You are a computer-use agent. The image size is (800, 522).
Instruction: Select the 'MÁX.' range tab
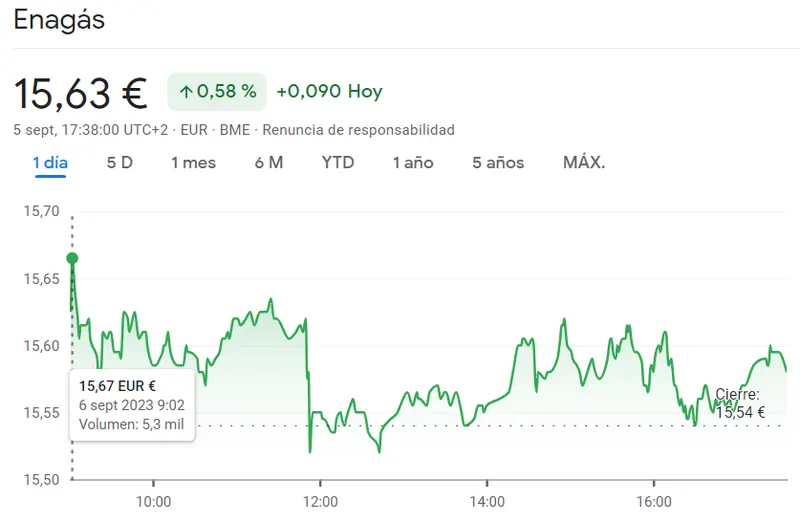[584, 163]
